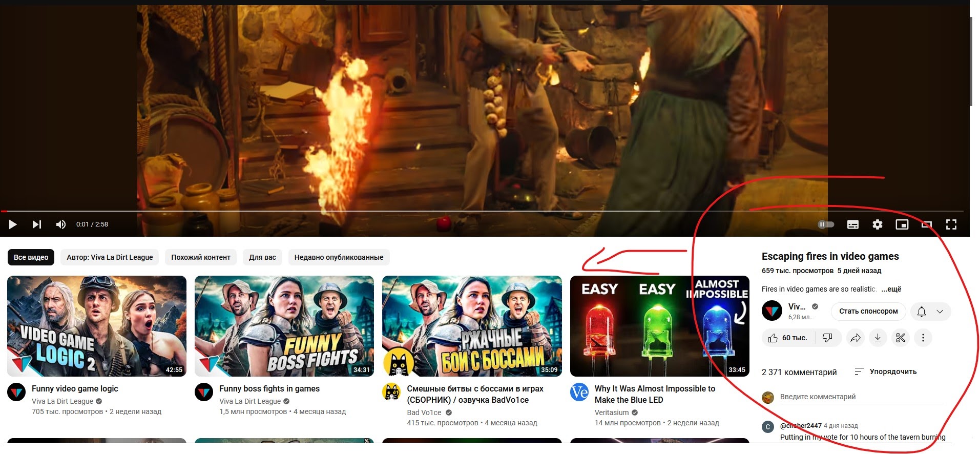The width and height of the screenshot is (980, 454).
Task: Turn on subtitles in player
Action: point(853,224)
